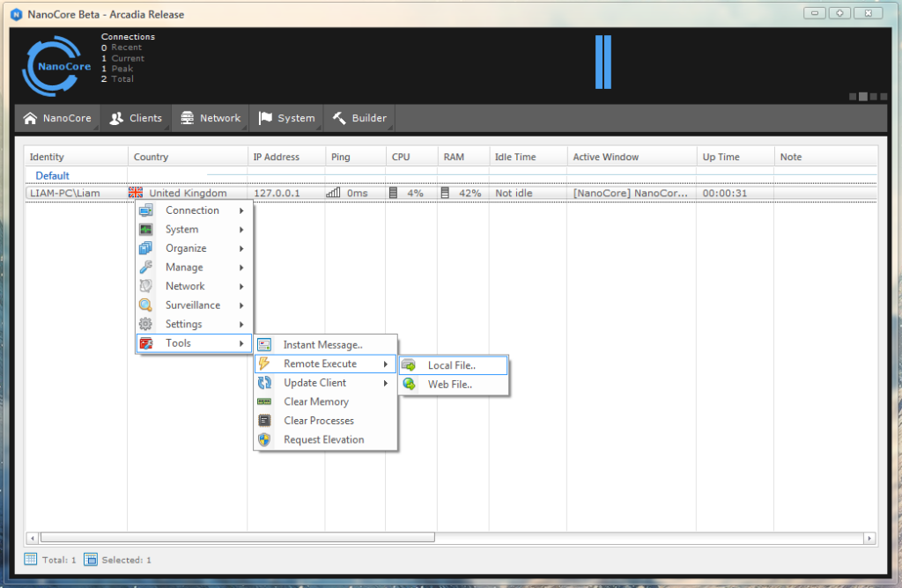Click the horizontal scrollbar thumb
The image size is (902, 588).
237,538
